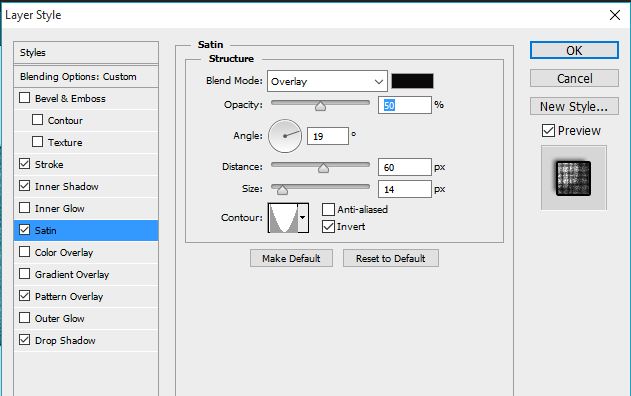The width and height of the screenshot is (631, 396).
Task: Click the Opacity slider handle
Action: (x=320, y=106)
